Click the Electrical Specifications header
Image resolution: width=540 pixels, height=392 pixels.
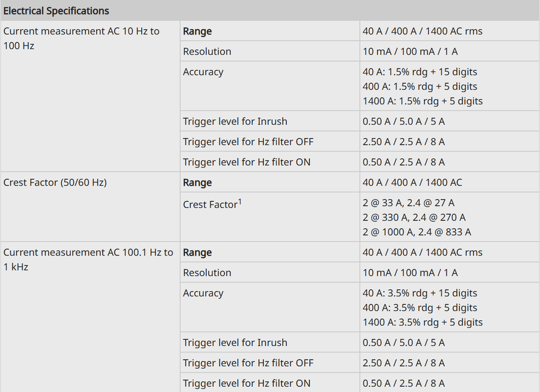click(x=56, y=11)
